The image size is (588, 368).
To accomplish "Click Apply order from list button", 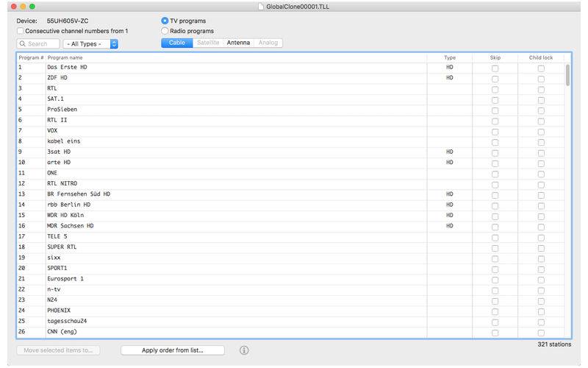I will pos(173,350).
